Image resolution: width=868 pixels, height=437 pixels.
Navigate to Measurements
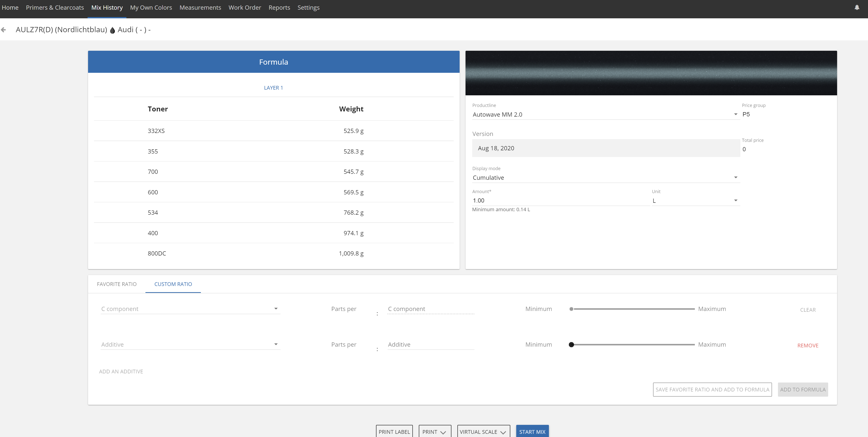coord(200,7)
